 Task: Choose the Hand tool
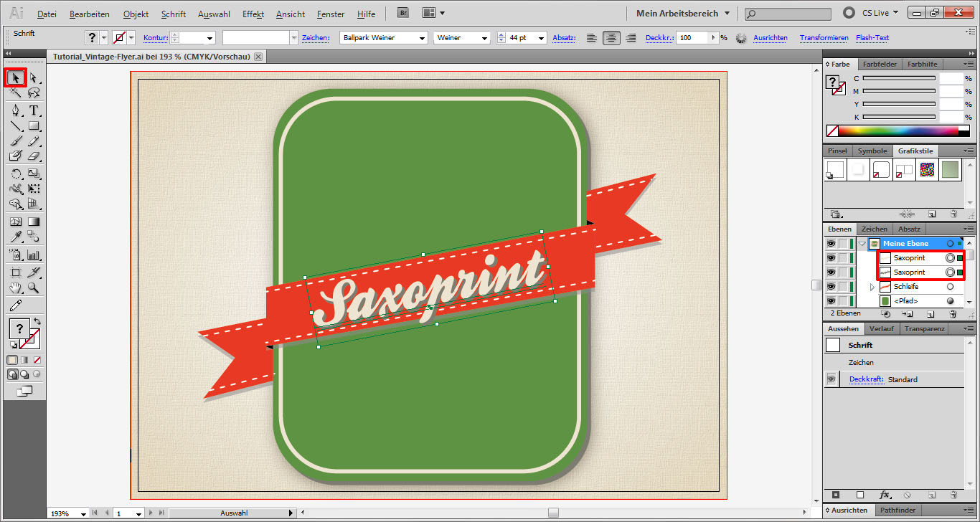16,288
